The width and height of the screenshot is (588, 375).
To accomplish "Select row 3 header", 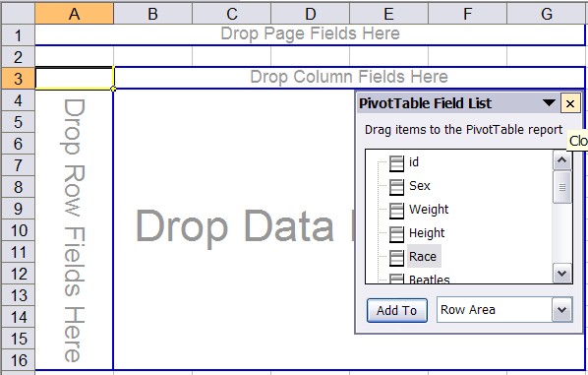I will click(x=18, y=79).
